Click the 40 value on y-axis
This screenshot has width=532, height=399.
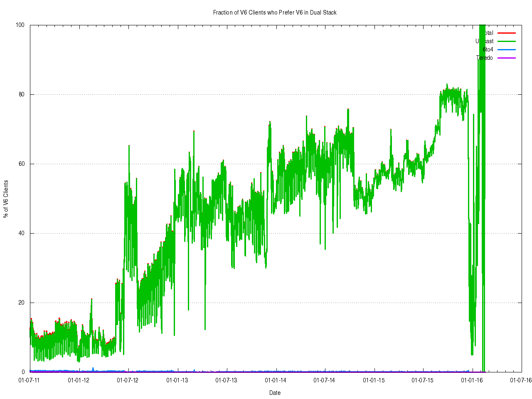(21, 233)
